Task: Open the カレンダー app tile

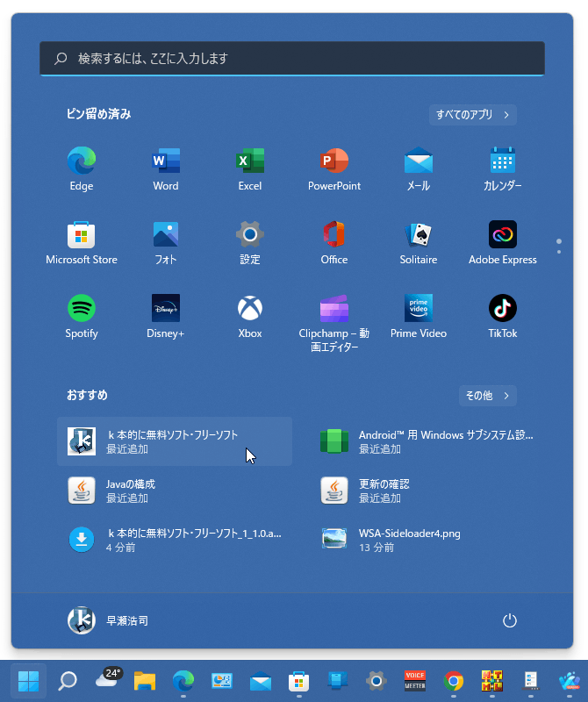Action: click(x=503, y=168)
